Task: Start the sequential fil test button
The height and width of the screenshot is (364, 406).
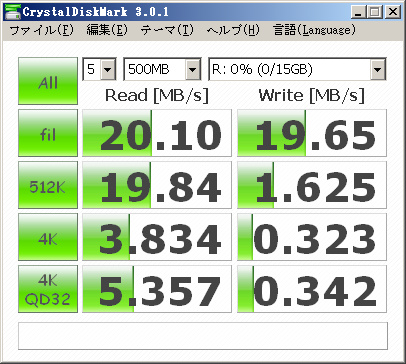Action: [x=48, y=133]
